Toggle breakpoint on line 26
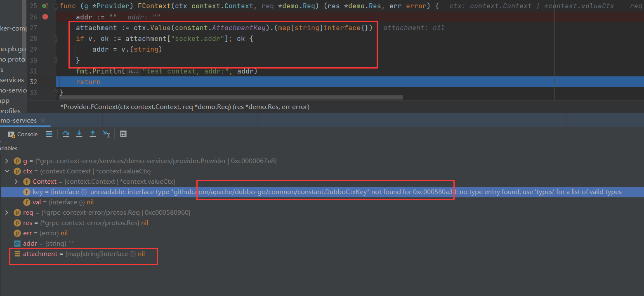Image resolution: width=644 pixels, height=296 pixels. coord(45,17)
